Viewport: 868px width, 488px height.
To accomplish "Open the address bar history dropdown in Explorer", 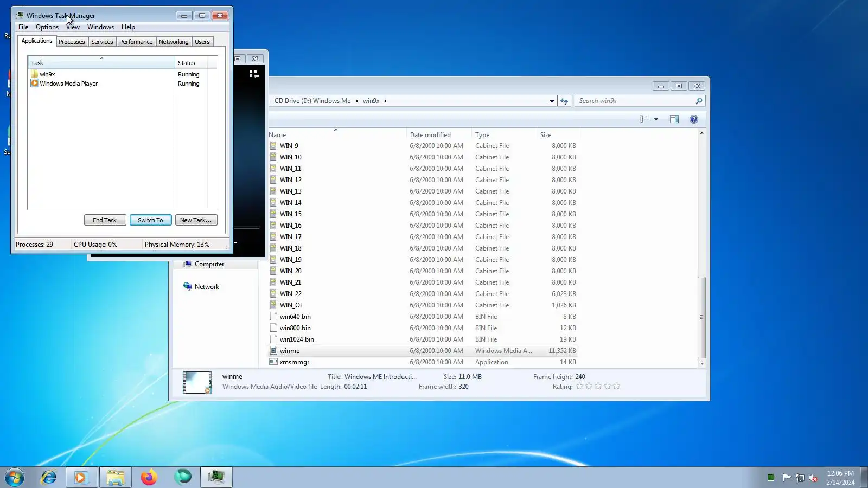I will point(552,101).
